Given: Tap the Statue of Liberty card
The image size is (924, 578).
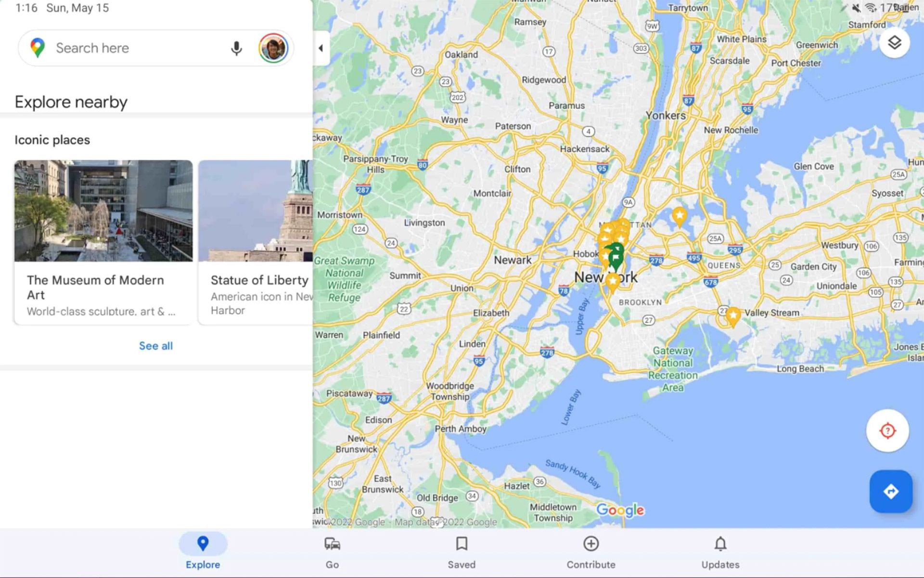Looking at the screenshot, I should coord(259,240).
